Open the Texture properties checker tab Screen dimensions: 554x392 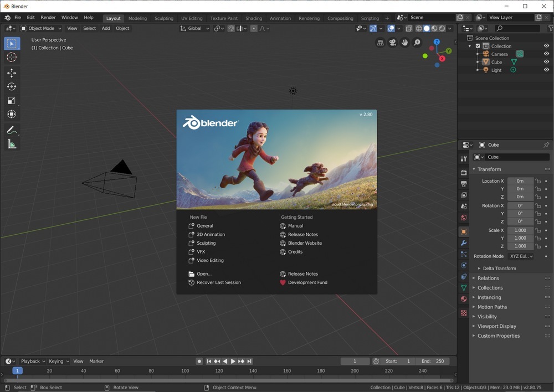[x=464, y=313]
